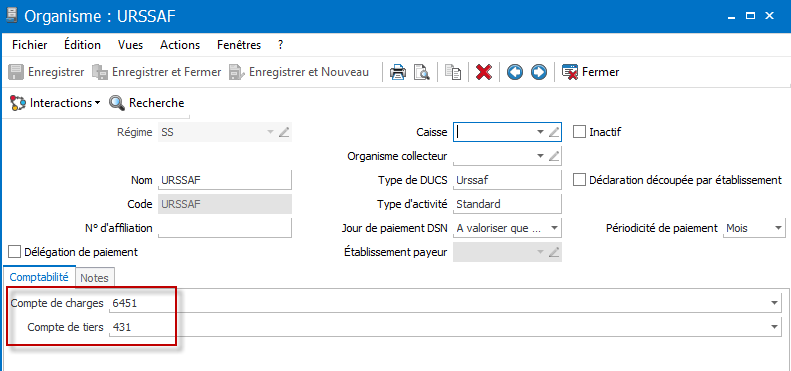Image resolution: width=791 pixels, height=371 pixels.
Task: Open the Actions menu
Action: coord(180,45)
